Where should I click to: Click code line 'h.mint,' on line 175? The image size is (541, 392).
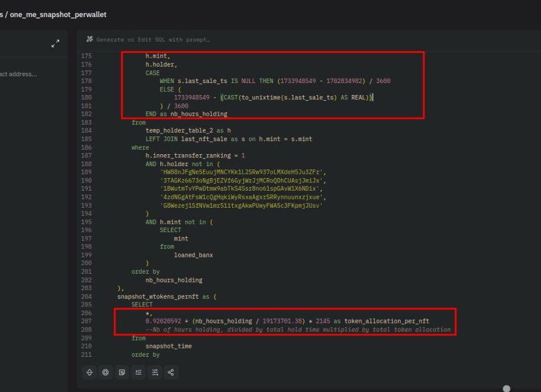click(x=158, y=56)
